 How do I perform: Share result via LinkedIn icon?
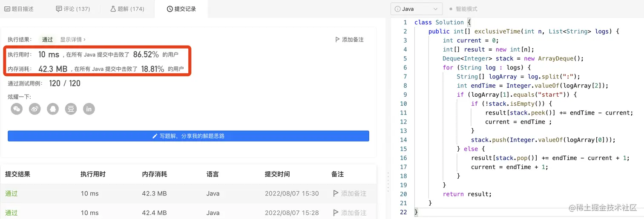89,109
